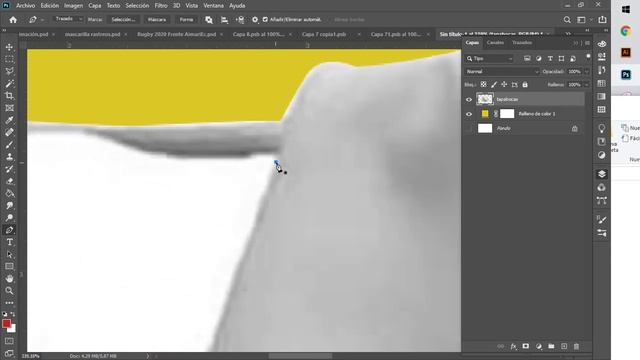
Task: Select the Rectangular Marquee tool
Action: click(x=9, y=59)
